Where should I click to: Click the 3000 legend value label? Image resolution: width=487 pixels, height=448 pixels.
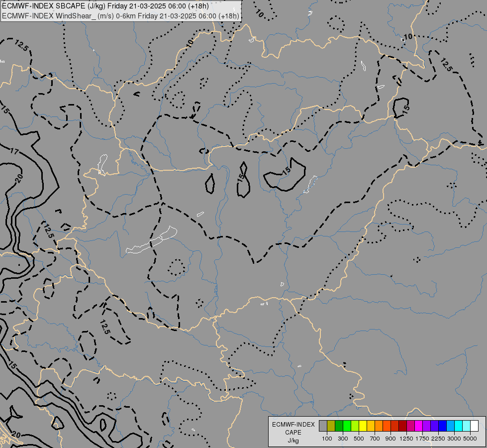point(454,439)
